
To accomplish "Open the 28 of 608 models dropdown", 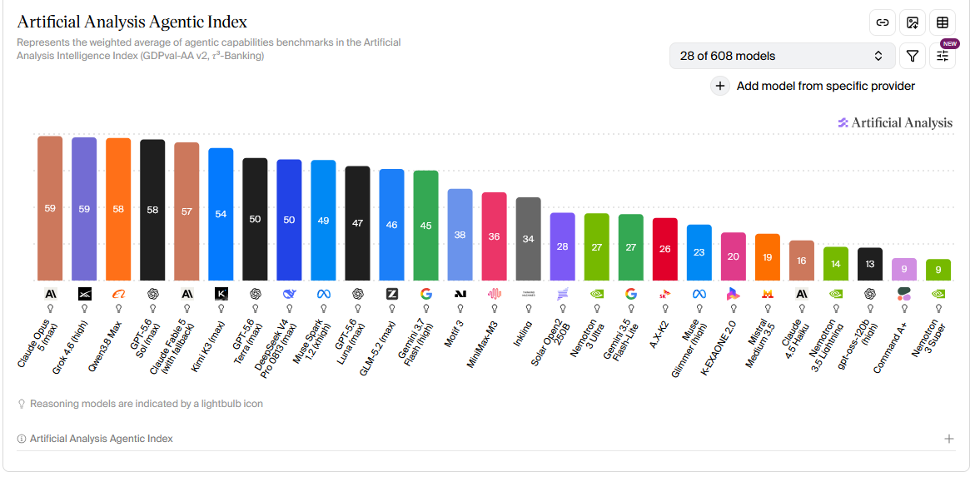I will coord(782,56).
